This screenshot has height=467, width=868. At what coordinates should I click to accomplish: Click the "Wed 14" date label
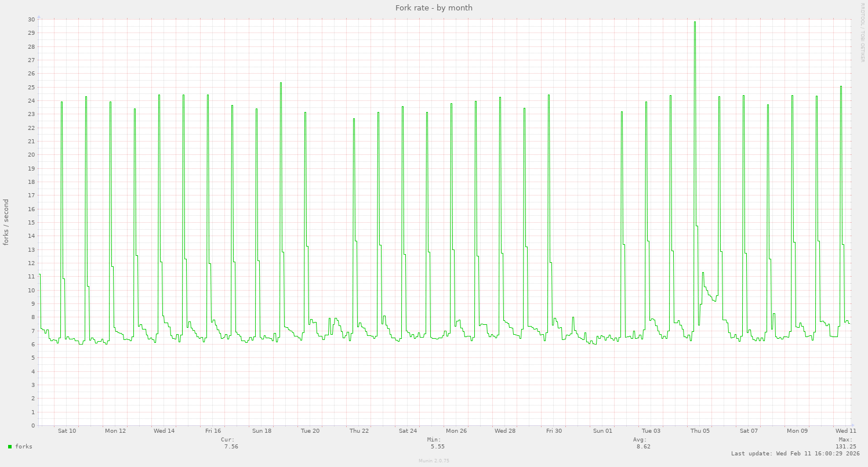pyautogui.click(x=164, y=431)
